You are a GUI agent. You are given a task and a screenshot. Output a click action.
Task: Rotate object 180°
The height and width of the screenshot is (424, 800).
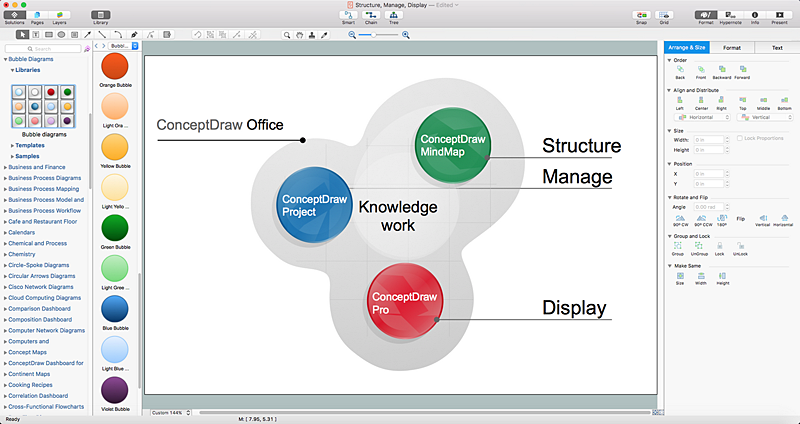[721, 220]
